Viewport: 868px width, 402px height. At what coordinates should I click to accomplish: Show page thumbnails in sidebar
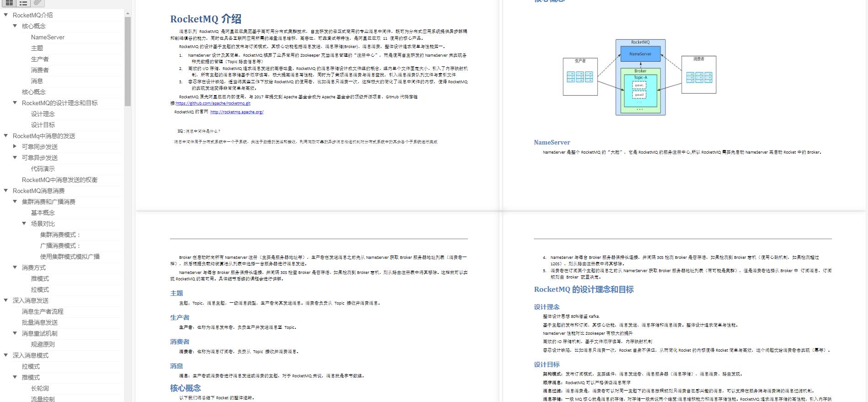[9, 3]
